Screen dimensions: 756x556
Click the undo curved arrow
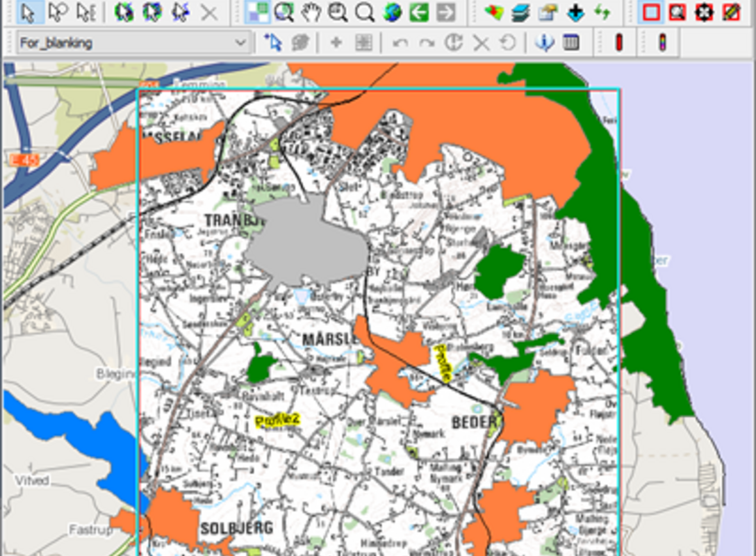[400, 42]
